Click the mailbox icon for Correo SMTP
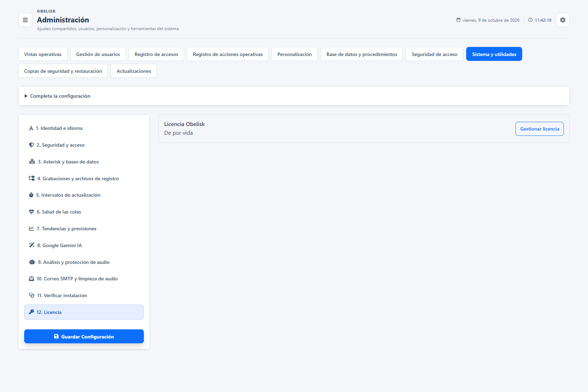Viewport: 588px width, 392px height. pyautogui.click(x=31, y=279)
